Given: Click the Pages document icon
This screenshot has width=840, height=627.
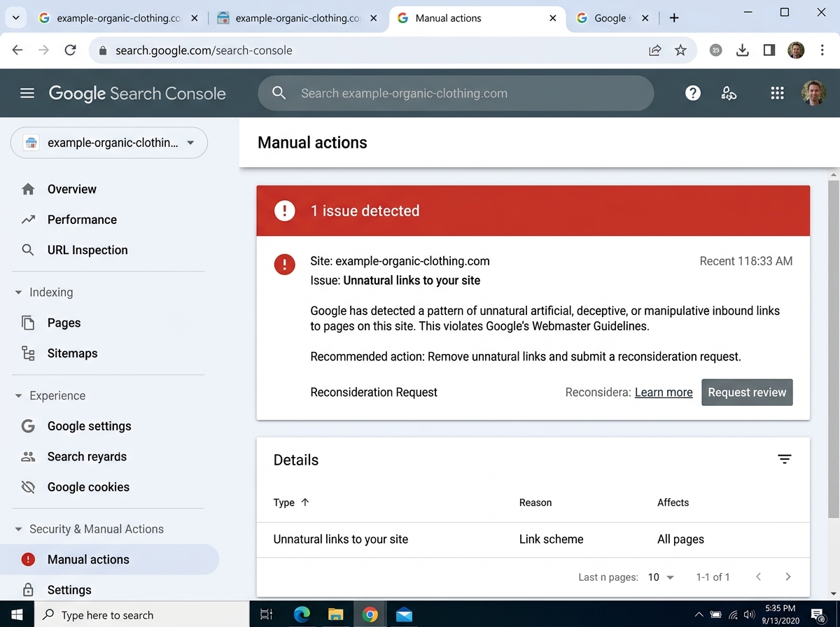Looking at the screenshot, I should (28, 323).
